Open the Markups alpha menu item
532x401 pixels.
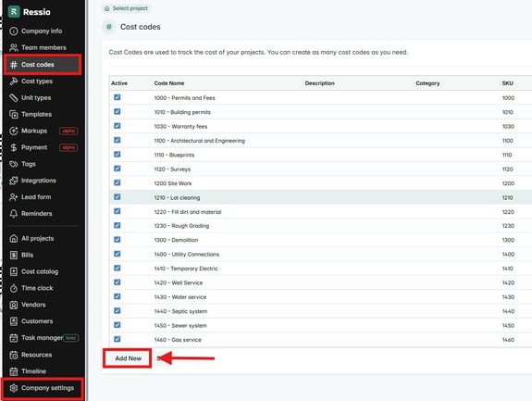point(43,131)
